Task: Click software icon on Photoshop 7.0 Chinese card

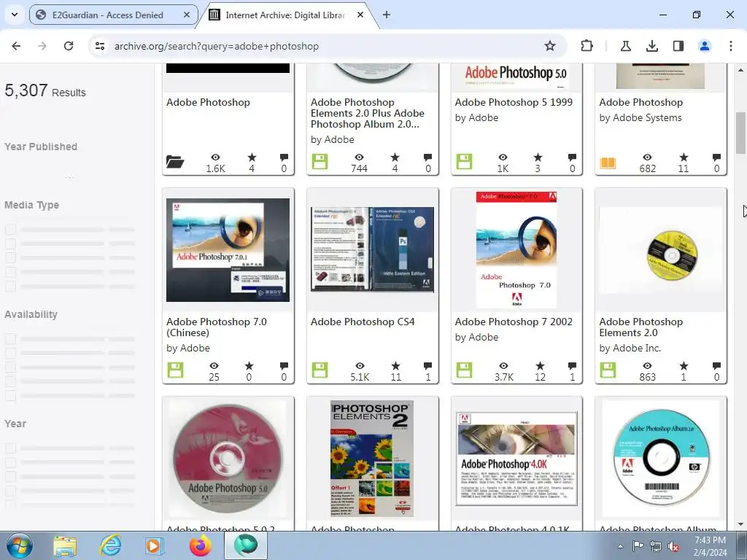Action: point(175,370)
